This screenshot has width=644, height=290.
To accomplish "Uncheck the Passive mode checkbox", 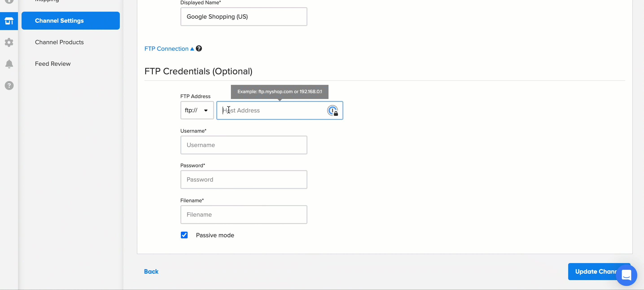I will click(x=184, y=235).
